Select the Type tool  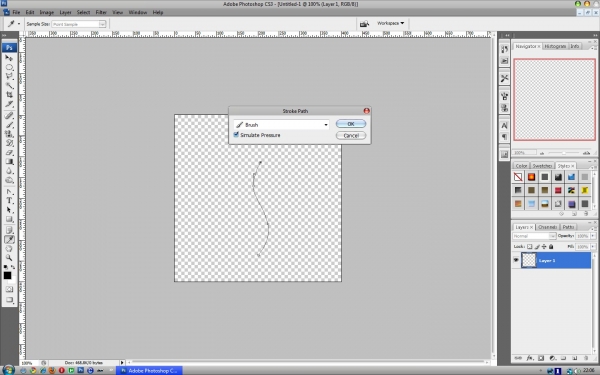pos(9,201)
